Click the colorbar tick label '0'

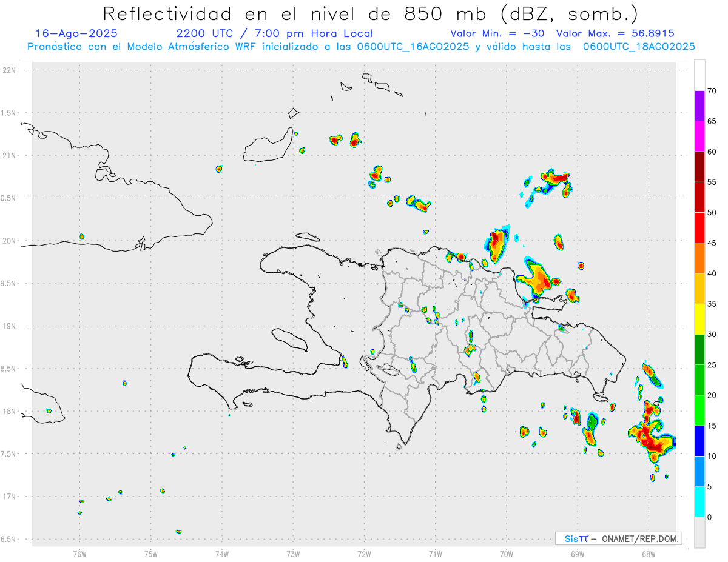tap(709, 517)
